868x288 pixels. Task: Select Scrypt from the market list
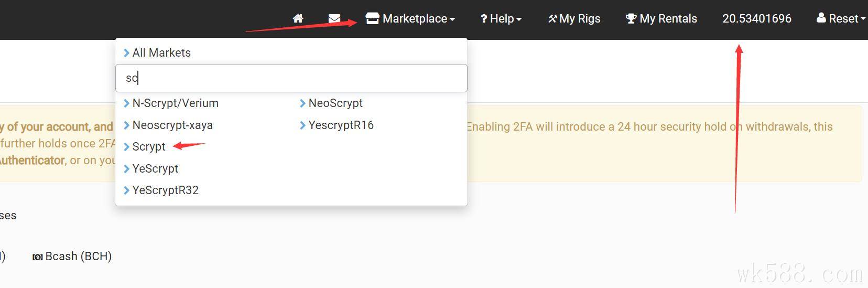(x=149, y=147)
